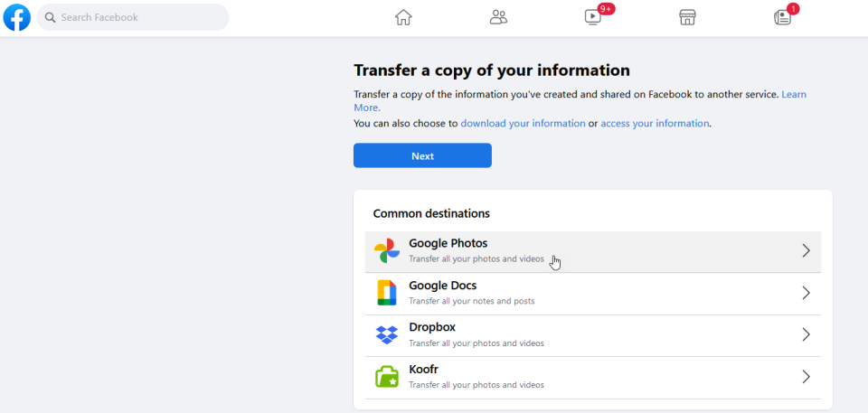Click the Google Photos pinwheel icon
The height and width of the screenshot is (413, 868).
click(x=387, y=251)
